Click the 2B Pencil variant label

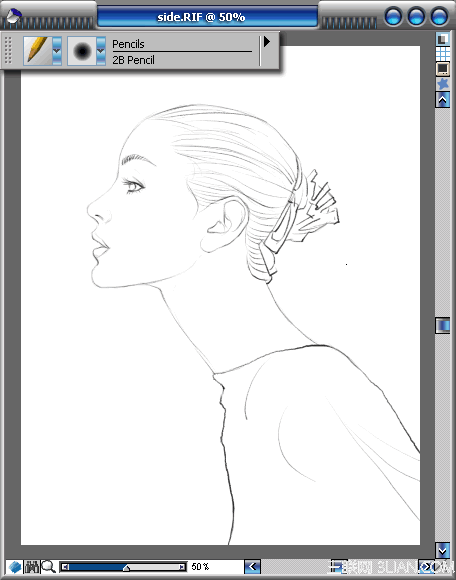click(x=133, y=60)
